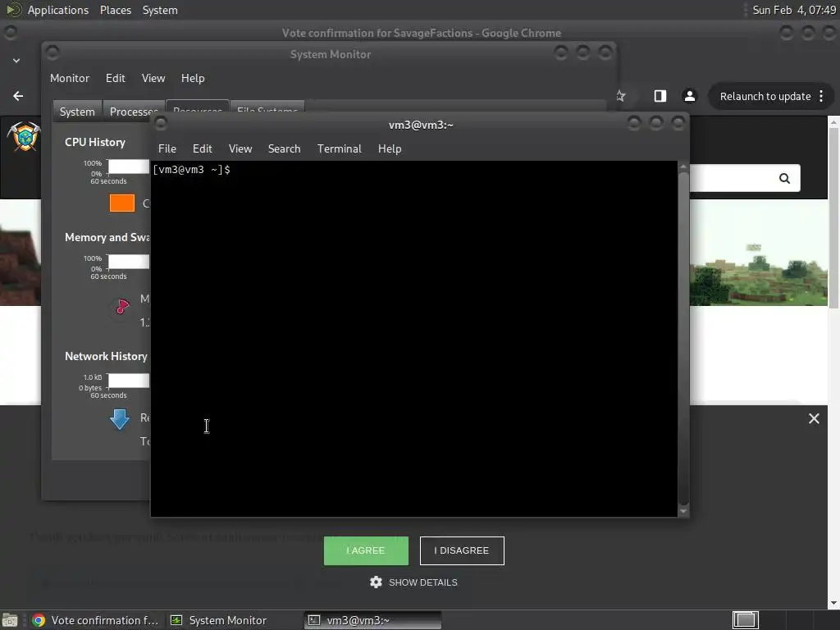840x630 pixels.
Task: Click the gear icon beside Show Details
Action: [376, 582]
